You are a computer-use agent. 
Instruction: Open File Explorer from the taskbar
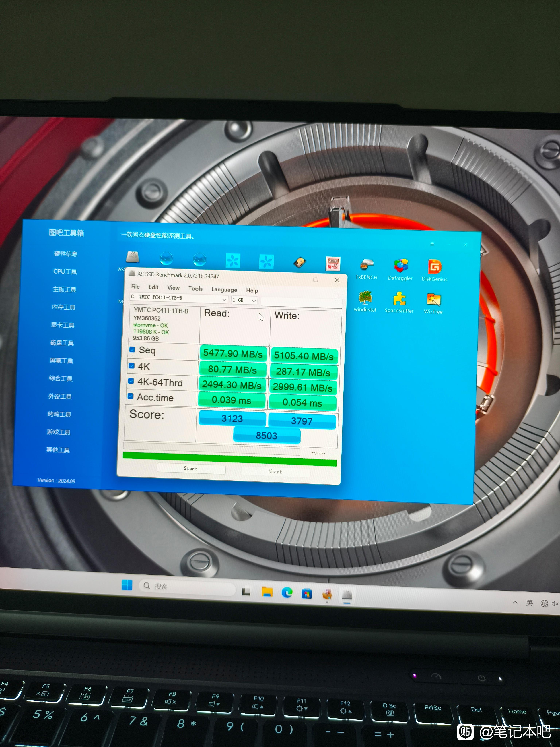pyautogui.click(x=267, y=592)
